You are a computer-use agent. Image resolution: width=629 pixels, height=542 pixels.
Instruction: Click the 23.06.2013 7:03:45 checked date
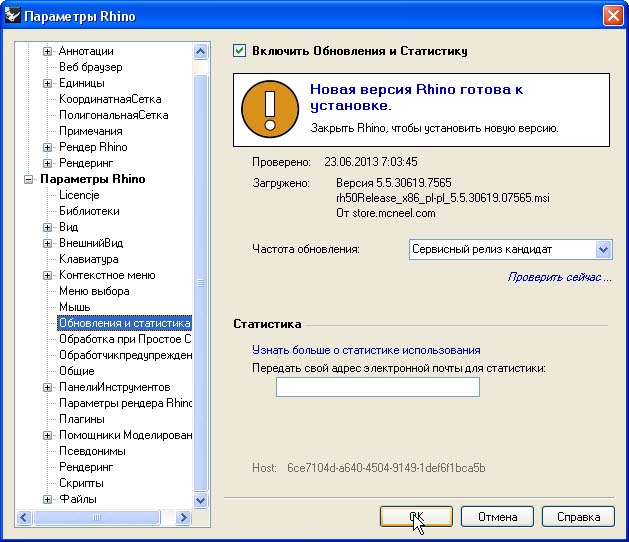pos(371,162)
